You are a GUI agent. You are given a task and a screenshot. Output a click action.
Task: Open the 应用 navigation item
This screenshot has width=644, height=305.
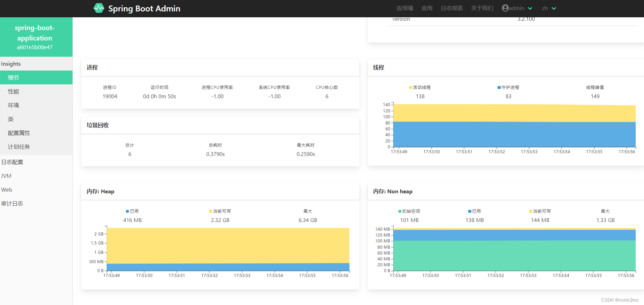pos(427,8)
